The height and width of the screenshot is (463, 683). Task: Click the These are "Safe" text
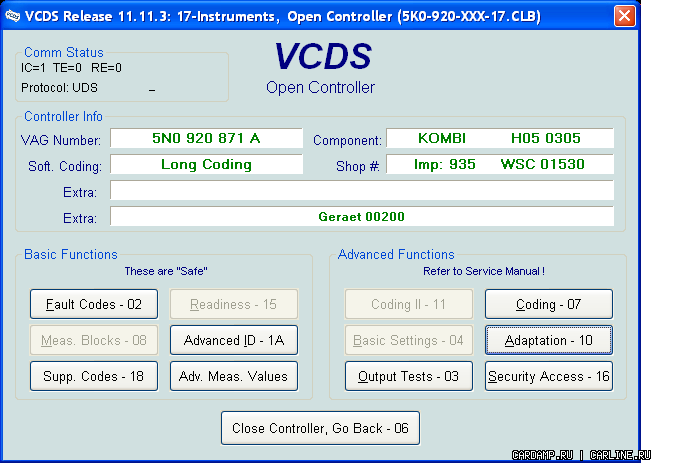click(166, 271)
